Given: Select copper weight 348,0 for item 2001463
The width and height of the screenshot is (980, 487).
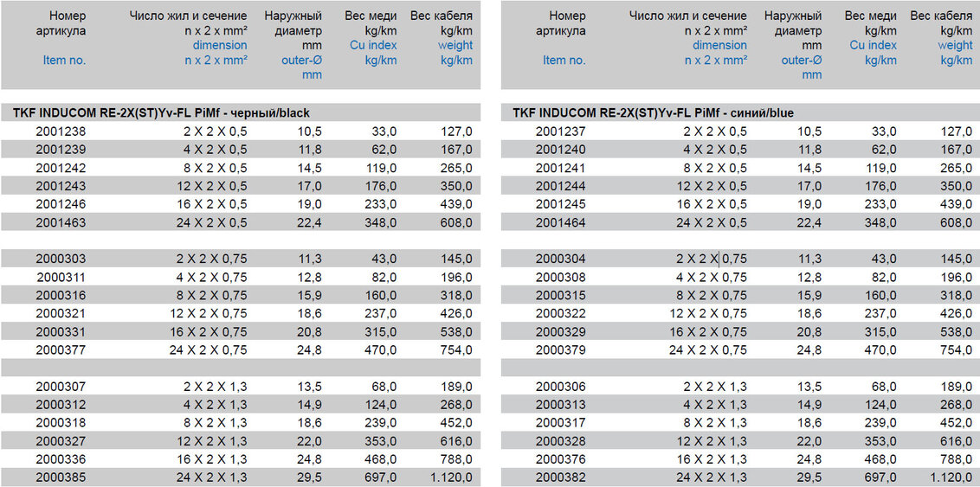Looking at the screenshot, I should [379, 222].
